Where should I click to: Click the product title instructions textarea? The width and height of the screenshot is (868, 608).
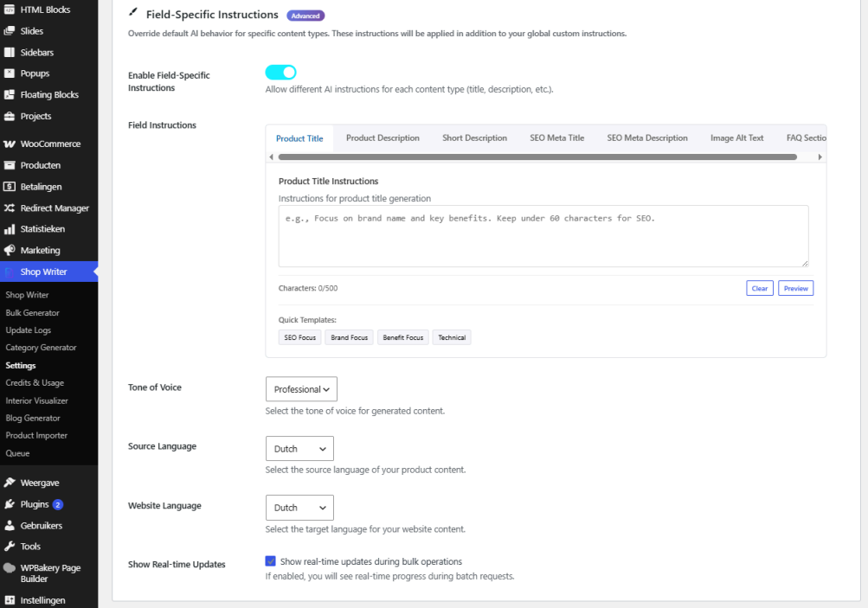pyautogui.click(x=543, y=236)
